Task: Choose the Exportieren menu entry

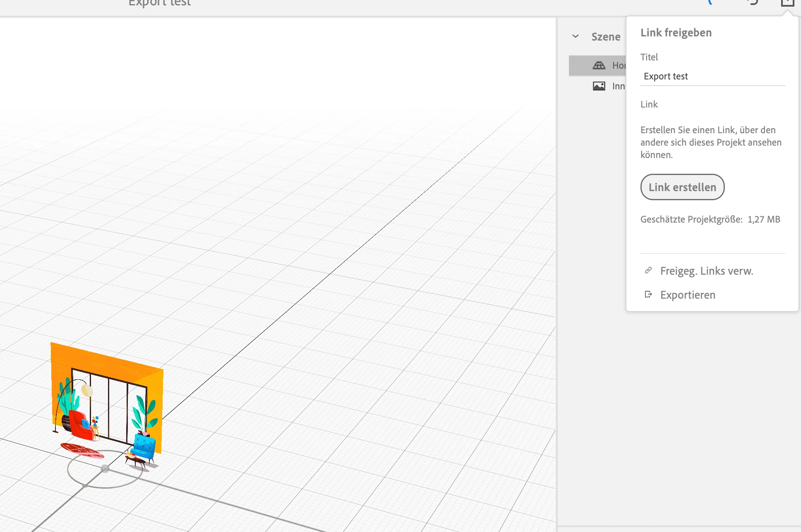Action: click(x=688, y=295)
